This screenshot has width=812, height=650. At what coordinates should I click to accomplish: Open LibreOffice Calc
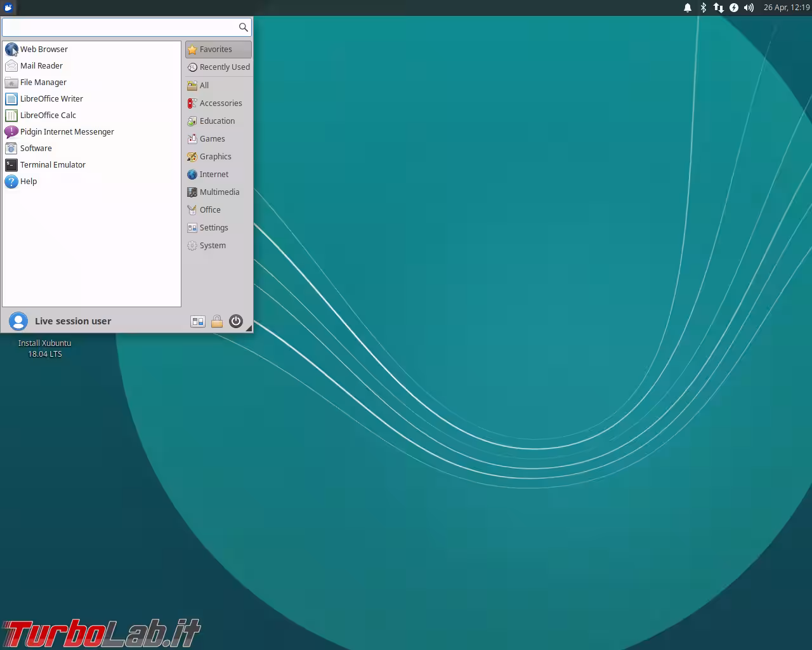click(x=48, y=115)
